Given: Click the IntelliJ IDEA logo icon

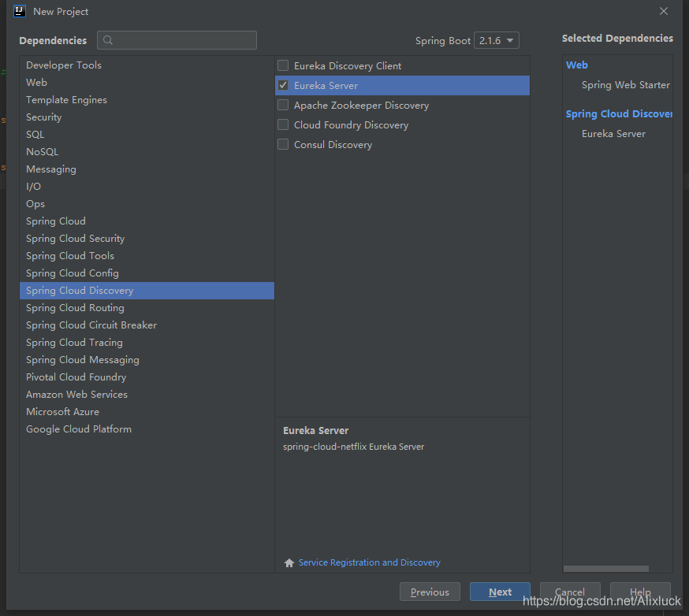Looking at the screenshot, I should tap(20, 11).
